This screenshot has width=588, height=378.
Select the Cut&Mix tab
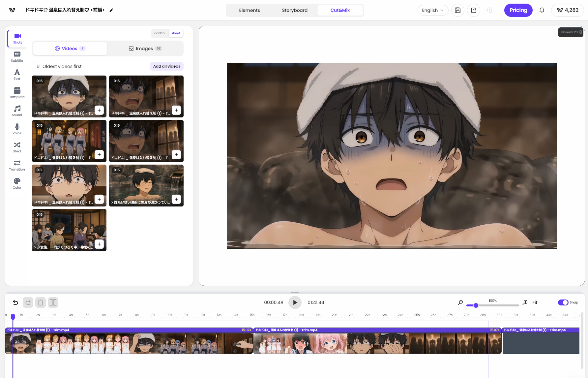[x=340, y=10]
